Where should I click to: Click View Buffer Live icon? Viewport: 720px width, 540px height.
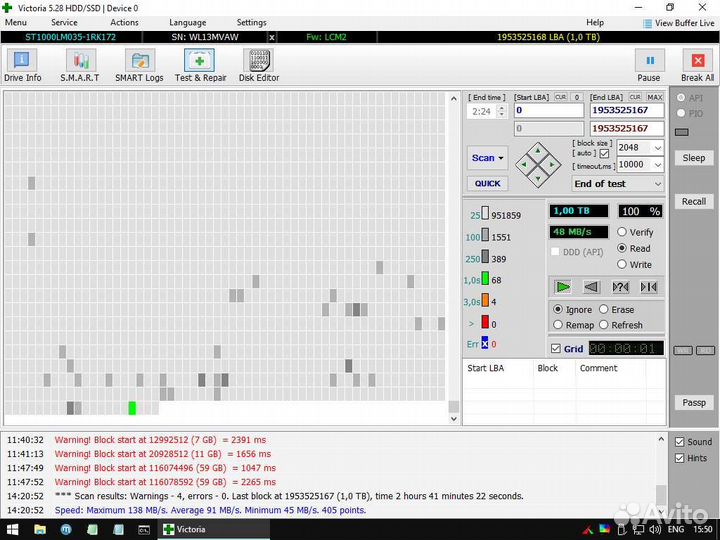pyautogui.click(x=647, y=23)
